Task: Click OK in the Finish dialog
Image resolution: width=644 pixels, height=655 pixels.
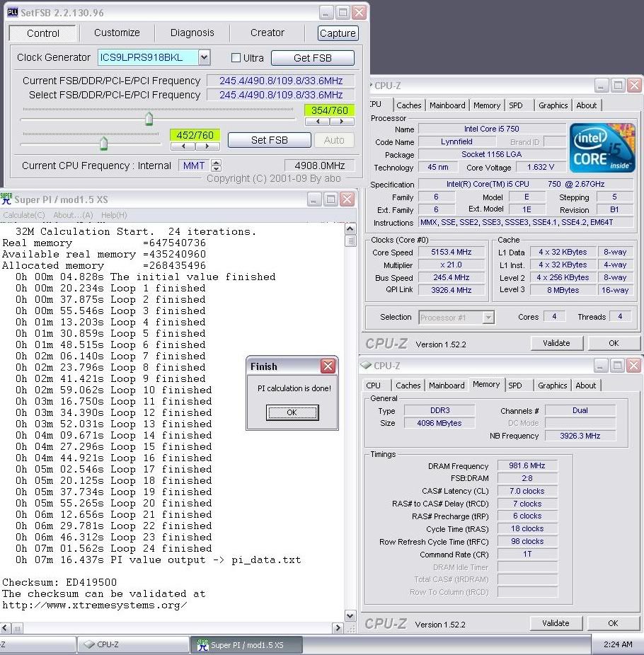Action: pos(292,412)
